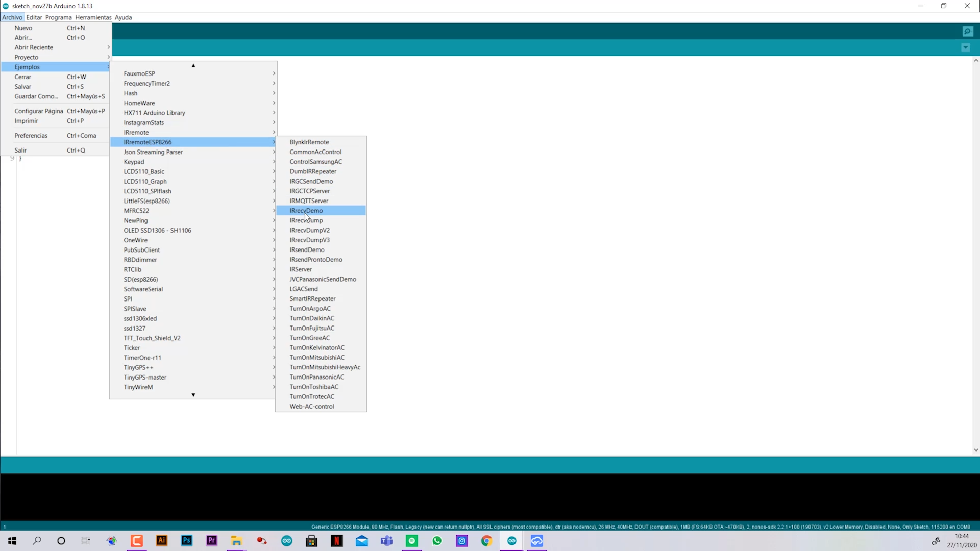The width and height of the screenshot is (980, 551).
Task: Open the ControlSamsungAC example
Action: (x=321, y=162)
